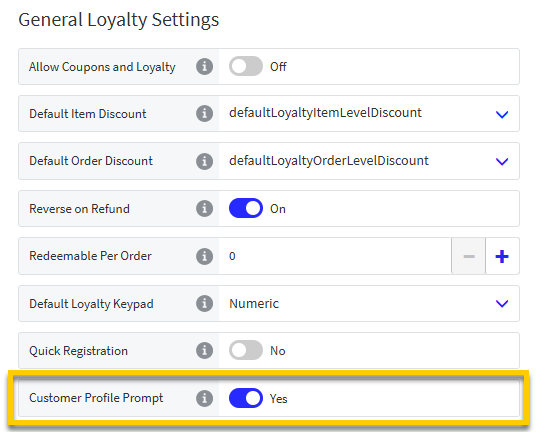Viewport: 544px width, 432px height.
Task: Click the Default Item Discount label
Action: click(88, 114)
